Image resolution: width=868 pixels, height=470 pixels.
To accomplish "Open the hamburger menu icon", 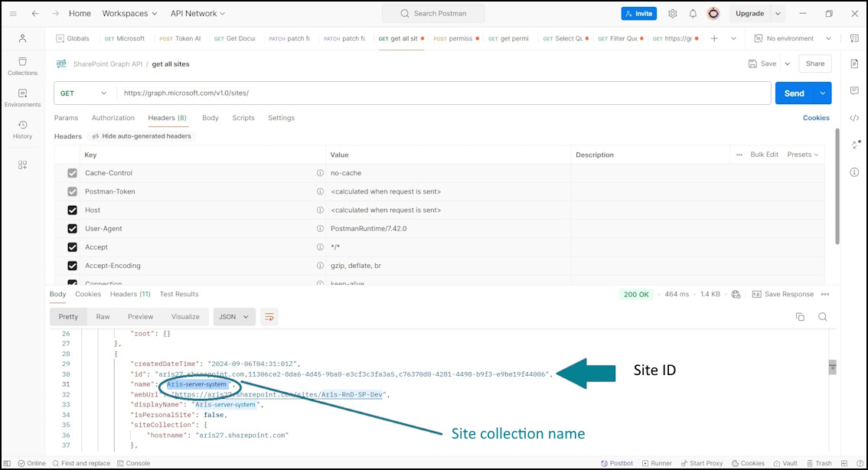I will (13, 13).
